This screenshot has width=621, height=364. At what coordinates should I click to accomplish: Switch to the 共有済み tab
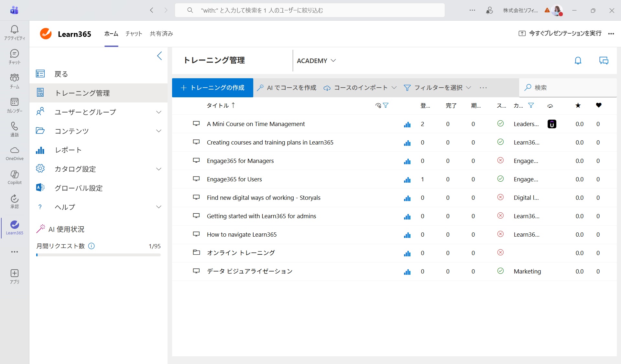(161, 34)
